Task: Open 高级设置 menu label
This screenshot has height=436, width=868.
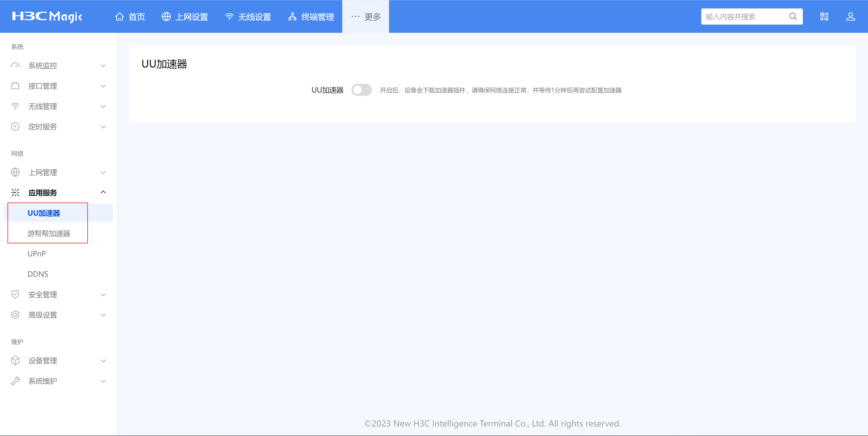Action: [43, 314]
